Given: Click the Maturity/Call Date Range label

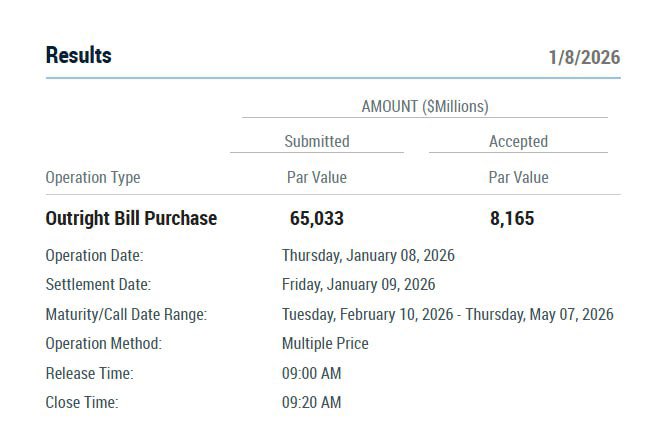Looking at the screenshot, I should [126, 314].
